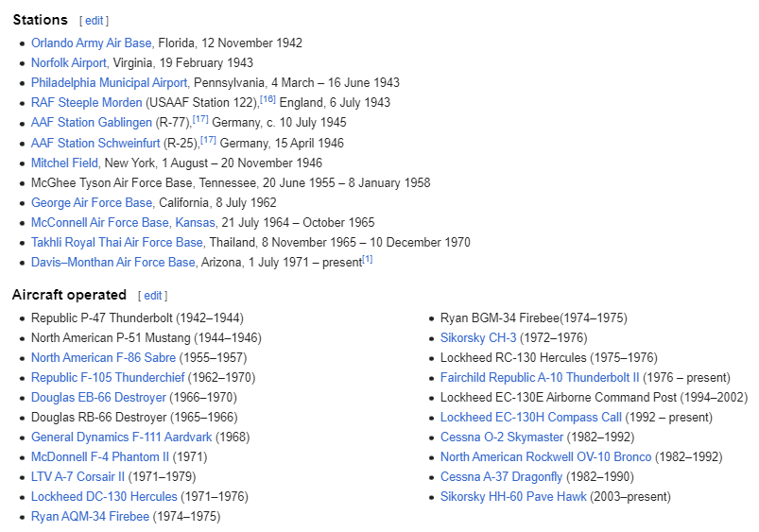
Task: Edit the Aircraft operated section
Action: click(x=152, y=296)
